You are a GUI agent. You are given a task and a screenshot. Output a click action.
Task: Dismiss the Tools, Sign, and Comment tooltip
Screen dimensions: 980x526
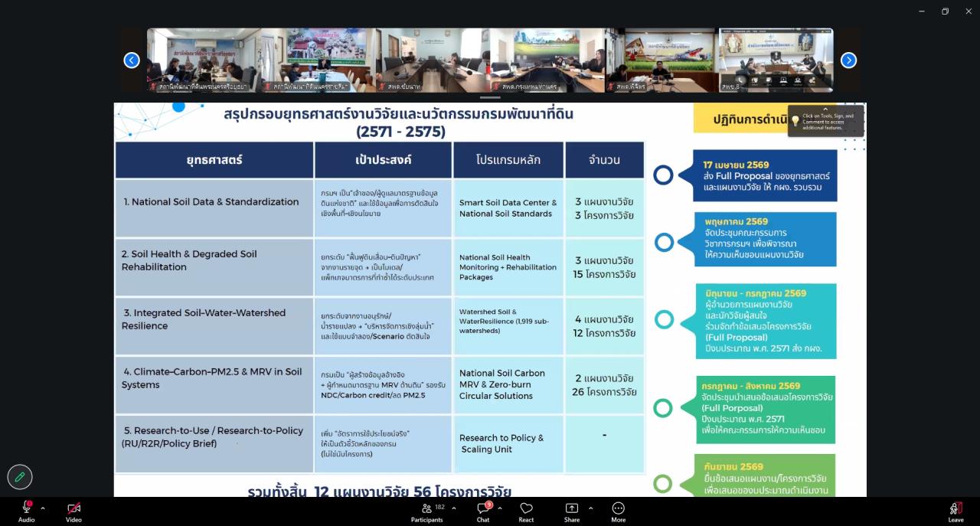[x=825, y=109]
